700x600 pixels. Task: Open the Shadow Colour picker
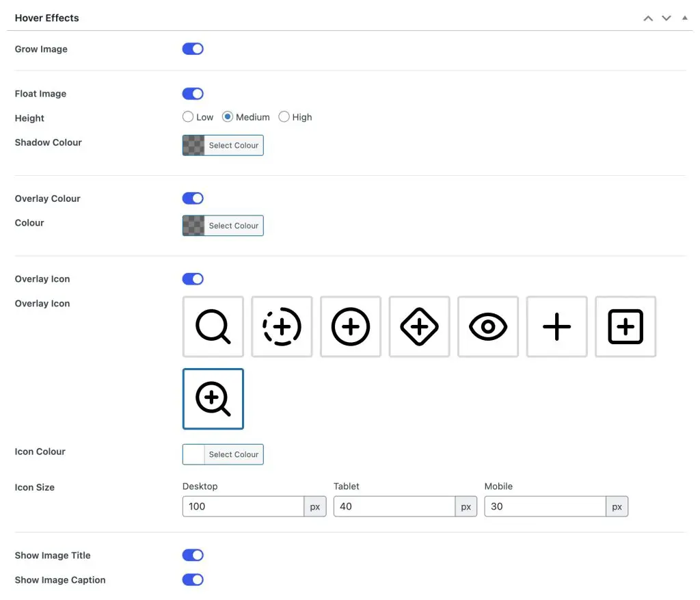pos(233,146)
